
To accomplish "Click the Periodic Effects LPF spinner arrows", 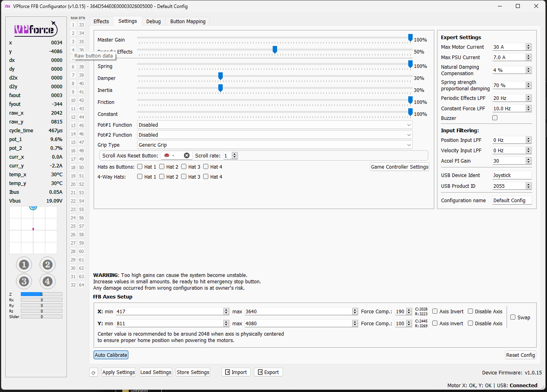I will 529,98.
